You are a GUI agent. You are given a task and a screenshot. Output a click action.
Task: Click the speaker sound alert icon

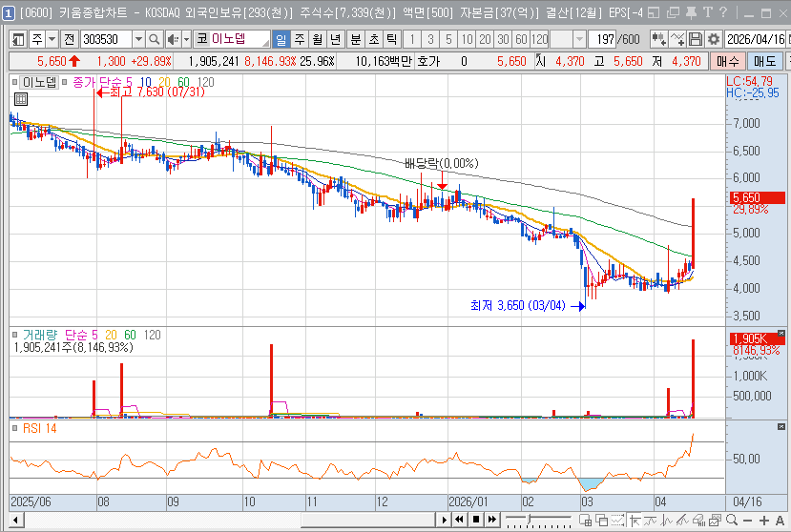pos(173,39)
